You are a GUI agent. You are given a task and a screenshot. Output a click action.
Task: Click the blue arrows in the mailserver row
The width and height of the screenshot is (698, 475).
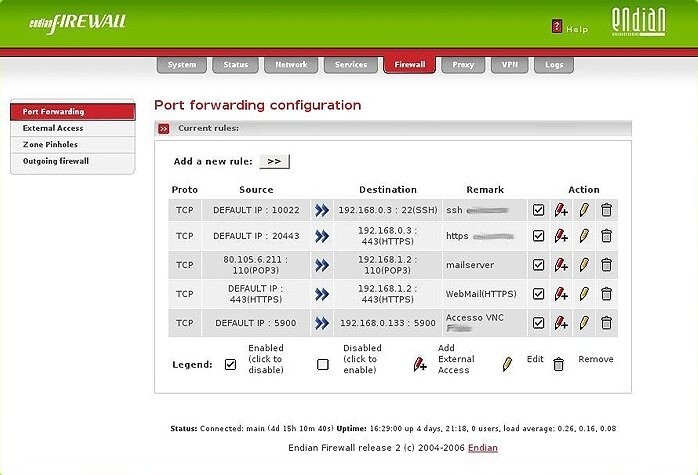tap(322, 265)
